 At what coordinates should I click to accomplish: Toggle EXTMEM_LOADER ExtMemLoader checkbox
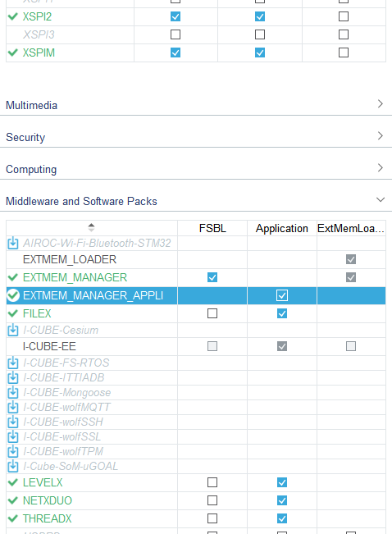(x=351, y=259)
